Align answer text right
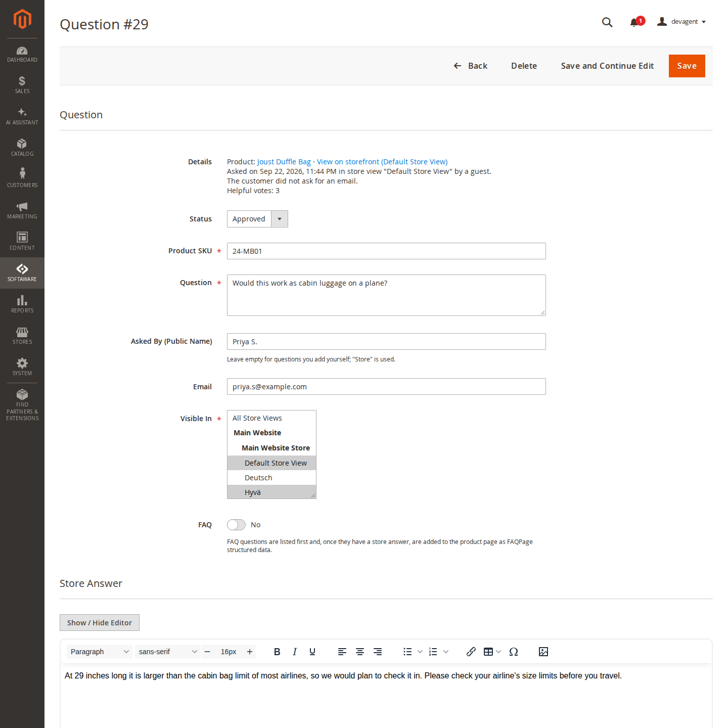 tap(378, 652)
